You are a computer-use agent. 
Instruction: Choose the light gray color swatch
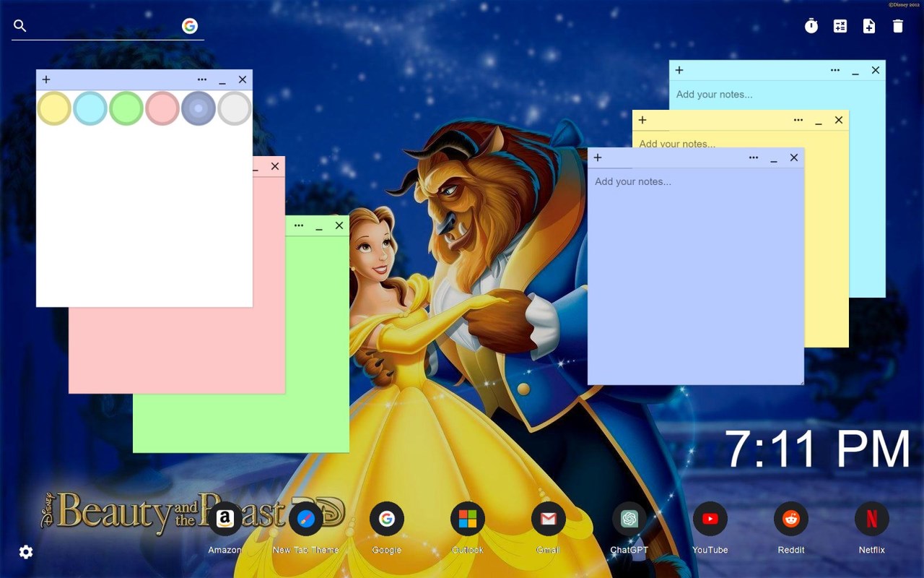point(235,108)
